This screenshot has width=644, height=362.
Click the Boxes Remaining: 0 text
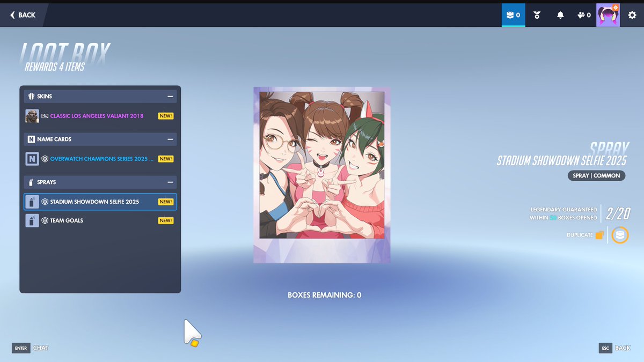click(x=325, y=295)
